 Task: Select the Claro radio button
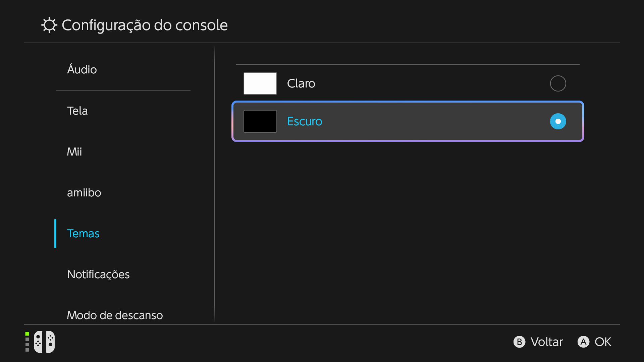[558, 83]
